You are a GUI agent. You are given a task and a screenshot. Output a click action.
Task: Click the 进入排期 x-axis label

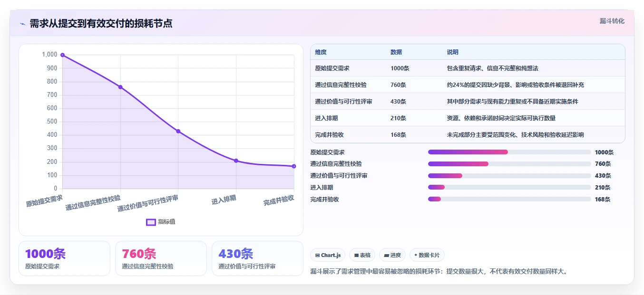(224, 199)
